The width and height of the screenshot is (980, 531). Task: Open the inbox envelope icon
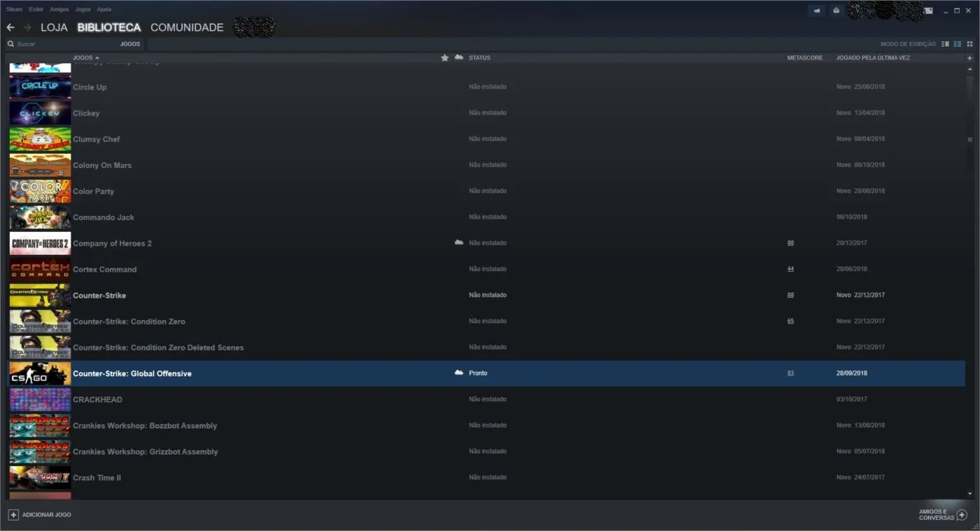(x=836, y=11)
